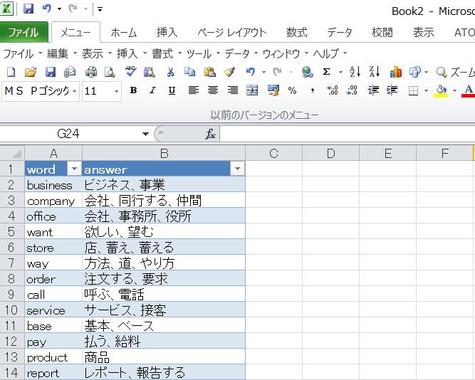Click the Bold B button

(x=133, y=90)
